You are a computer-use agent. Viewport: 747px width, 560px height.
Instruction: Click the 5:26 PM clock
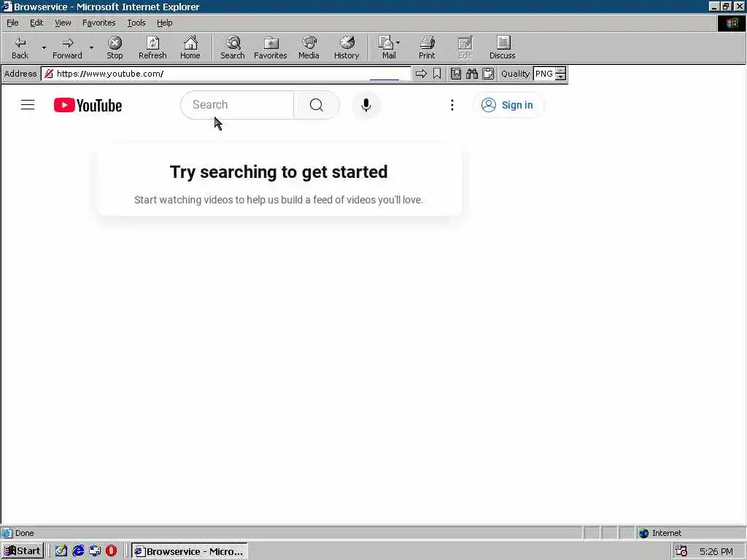(716, 551)
